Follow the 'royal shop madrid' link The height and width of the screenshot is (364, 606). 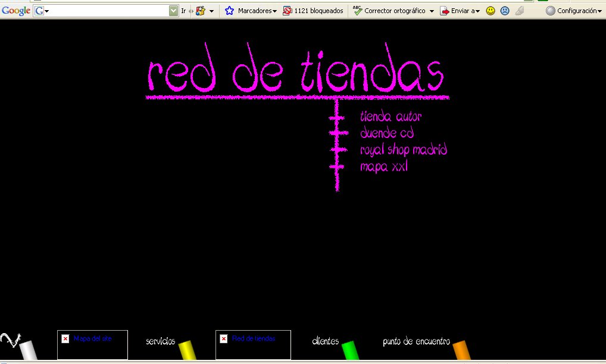coord(404,150)
